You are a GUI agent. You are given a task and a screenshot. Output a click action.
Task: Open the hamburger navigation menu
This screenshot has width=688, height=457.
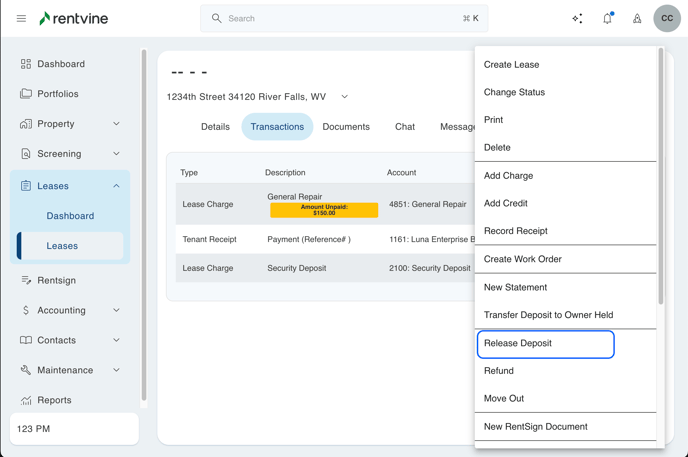21,18
